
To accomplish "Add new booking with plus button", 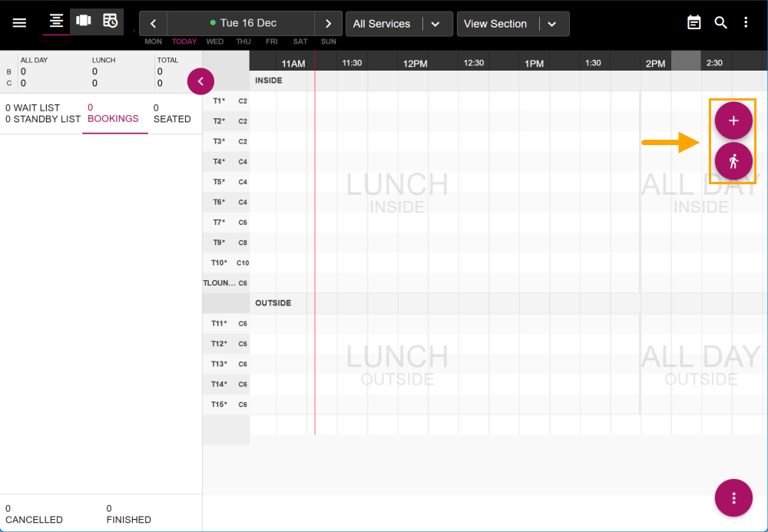I will click(733, 121).
